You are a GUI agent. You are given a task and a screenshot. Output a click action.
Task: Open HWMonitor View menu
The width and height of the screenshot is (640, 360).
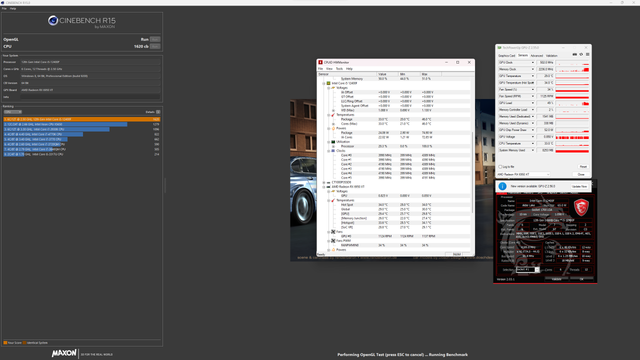tap(329, 69)
